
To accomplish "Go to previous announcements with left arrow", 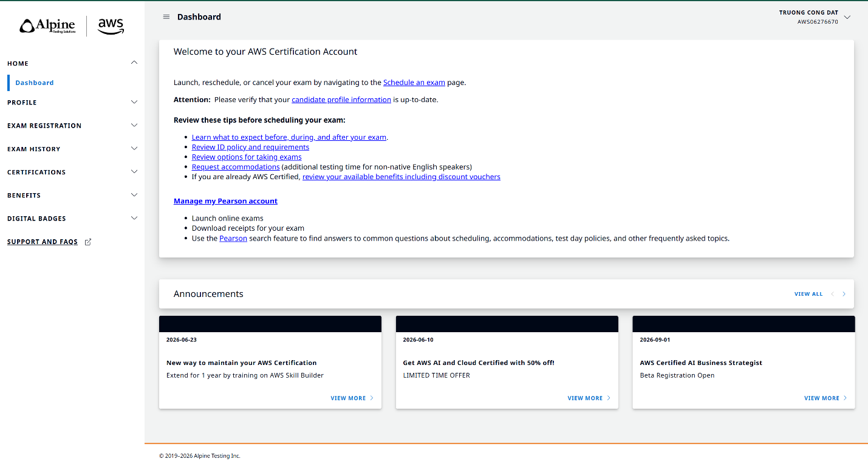I will [833, 294].
